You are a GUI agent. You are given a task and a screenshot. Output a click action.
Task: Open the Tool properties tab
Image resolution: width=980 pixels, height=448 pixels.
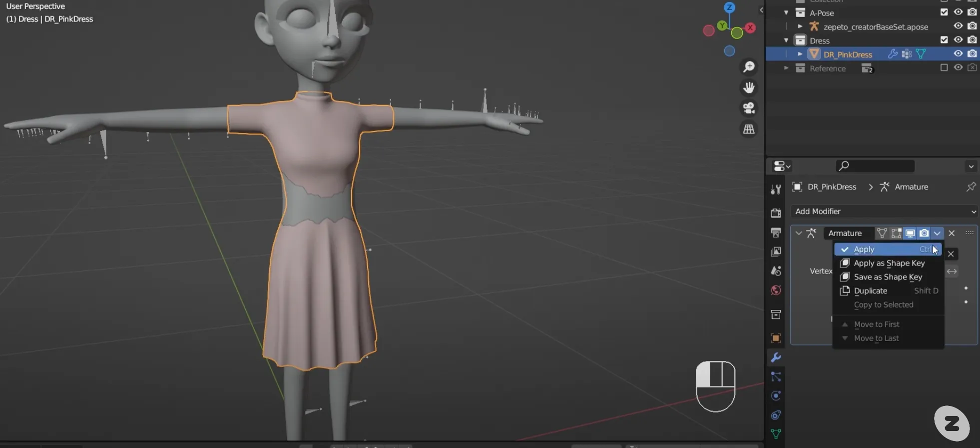[776, 189]
